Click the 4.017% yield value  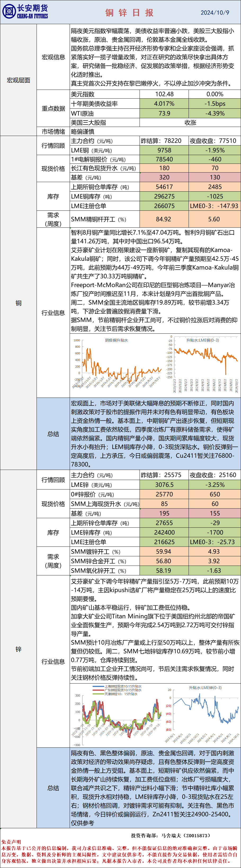pos(164,104)
